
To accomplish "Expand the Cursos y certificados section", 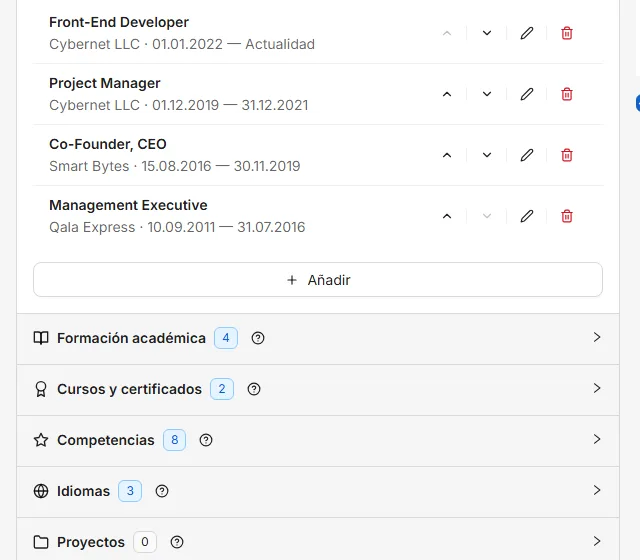I will 318,389.
